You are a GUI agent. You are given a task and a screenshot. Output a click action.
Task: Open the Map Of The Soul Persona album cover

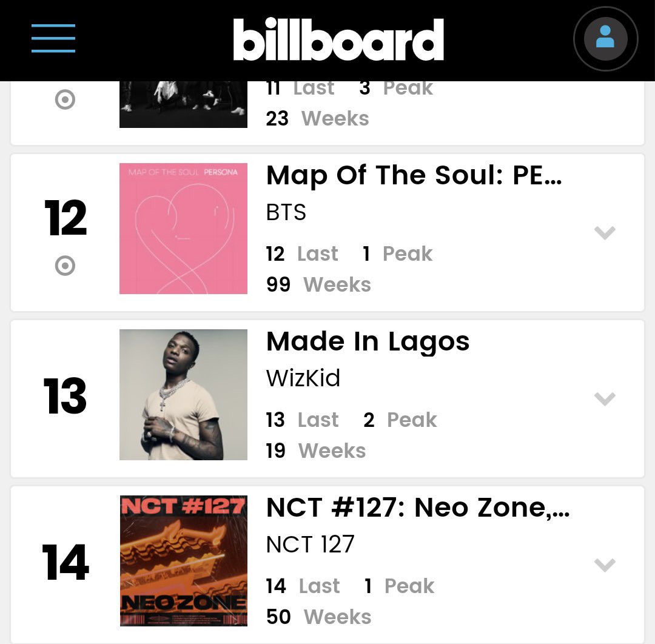tap(183, 229)
